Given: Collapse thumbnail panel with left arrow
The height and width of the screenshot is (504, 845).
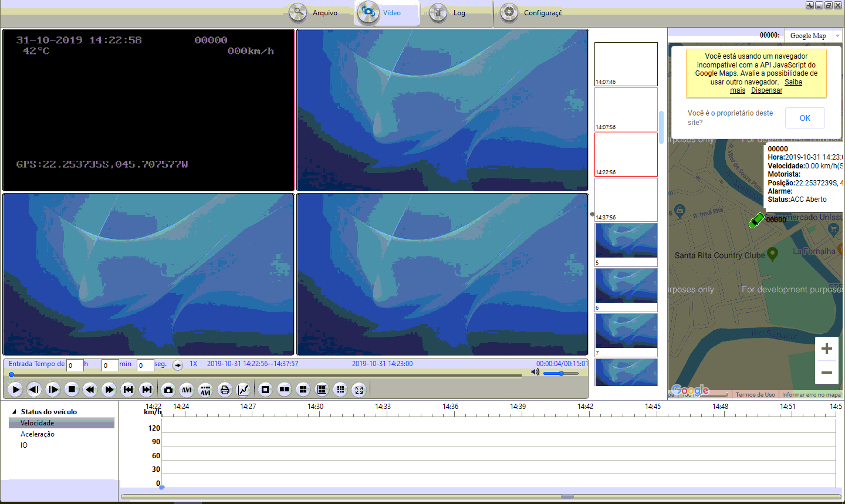Looking at the screenshot, I should (x=591, y=215).
